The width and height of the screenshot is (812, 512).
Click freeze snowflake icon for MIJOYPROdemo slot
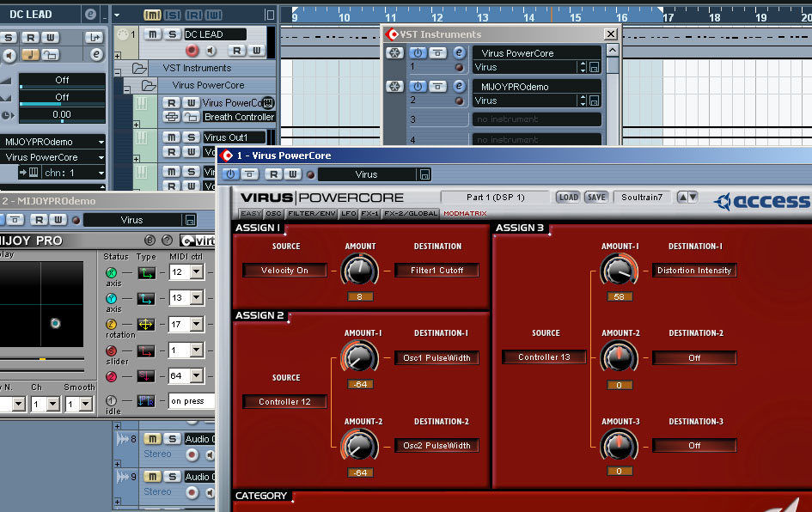tap(394, 87)
